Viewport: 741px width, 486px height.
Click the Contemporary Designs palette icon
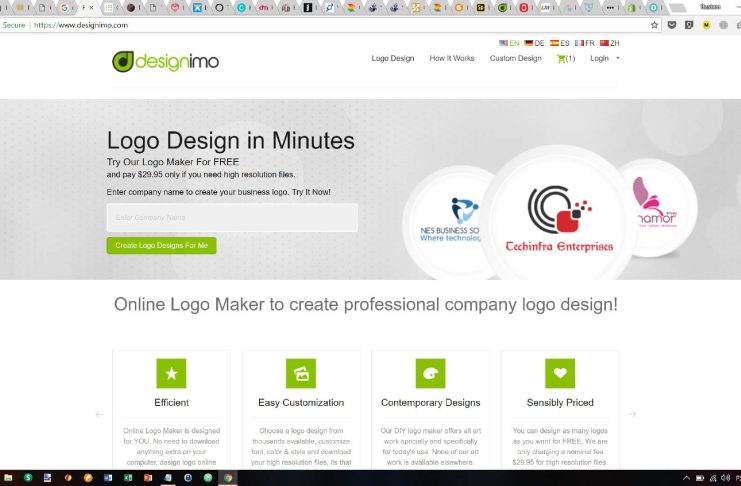coord(431,373)
